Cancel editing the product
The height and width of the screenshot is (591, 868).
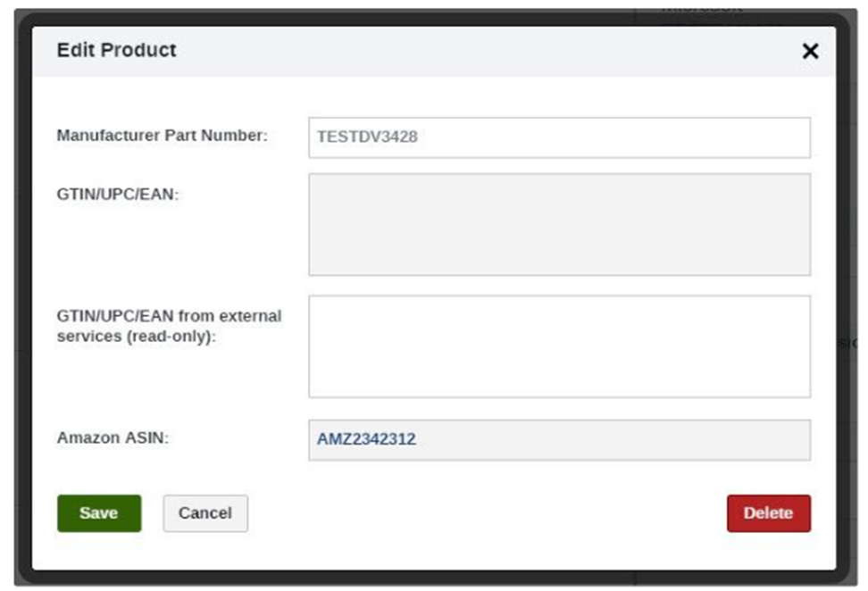pos(205,513)
